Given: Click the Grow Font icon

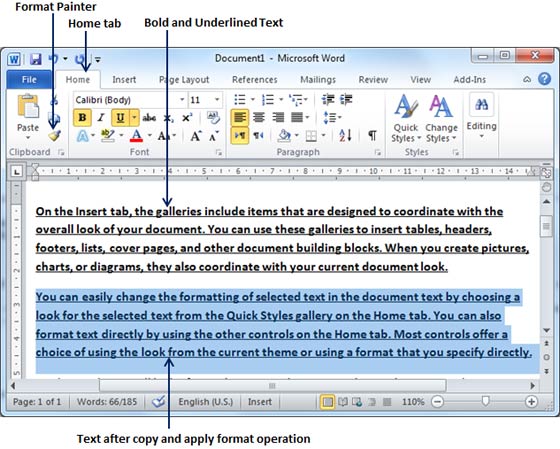Looking at the screenshot, I should pos(196,136).
